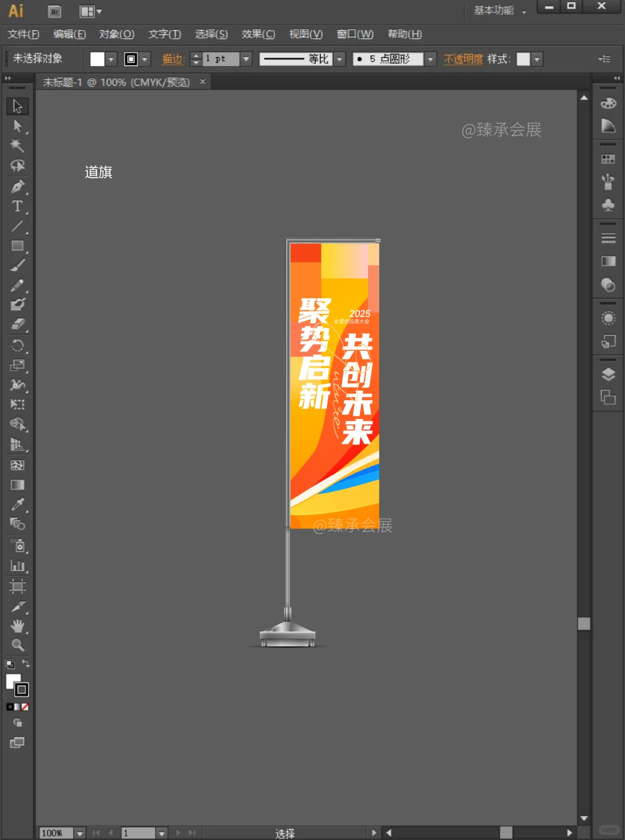Pick the Eyedropper tool
Viewport: 625px width, 840px height.
coord(17,504)
